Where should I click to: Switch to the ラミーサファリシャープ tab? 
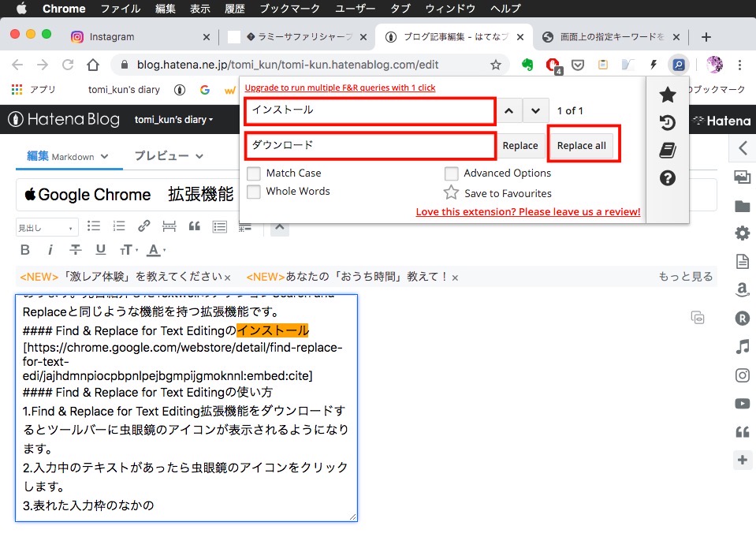[296, 37]
